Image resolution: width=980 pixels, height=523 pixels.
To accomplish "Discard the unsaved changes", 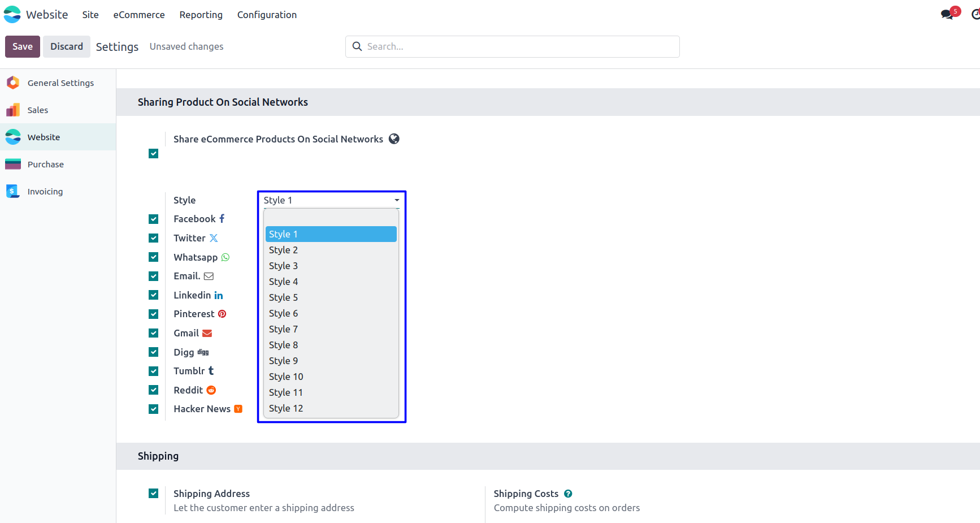I will (67, 46).
